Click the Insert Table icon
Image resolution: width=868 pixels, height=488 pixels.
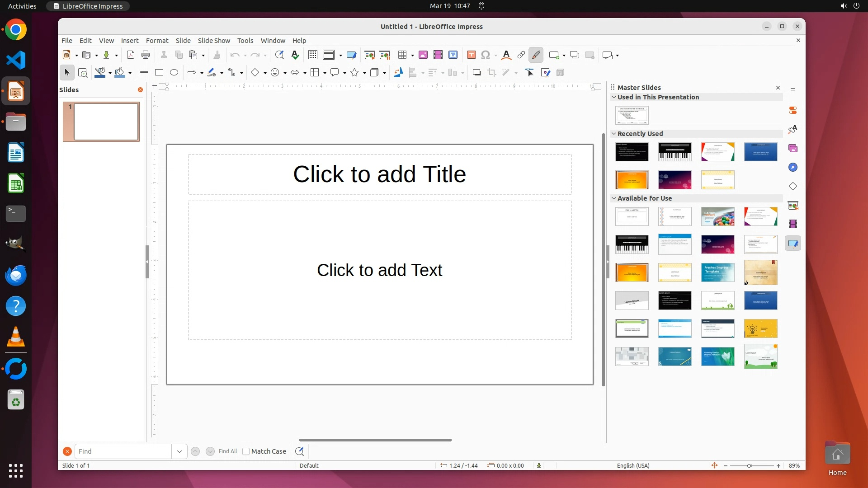tap(402, 55)
